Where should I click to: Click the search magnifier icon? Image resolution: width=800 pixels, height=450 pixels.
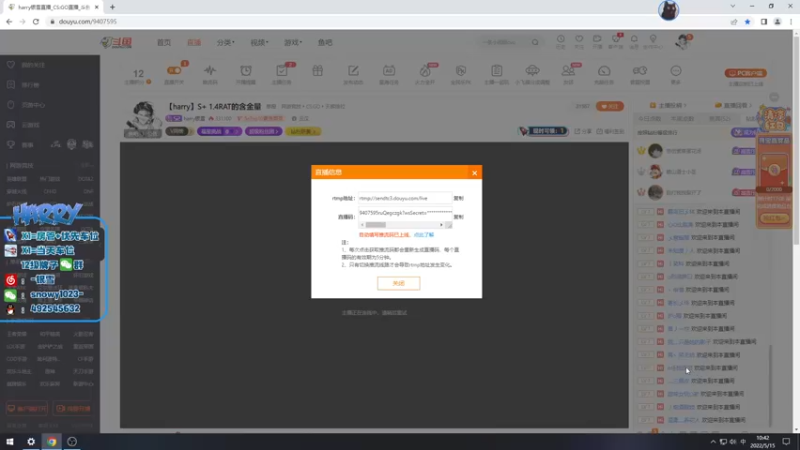[x=535, y=42]
